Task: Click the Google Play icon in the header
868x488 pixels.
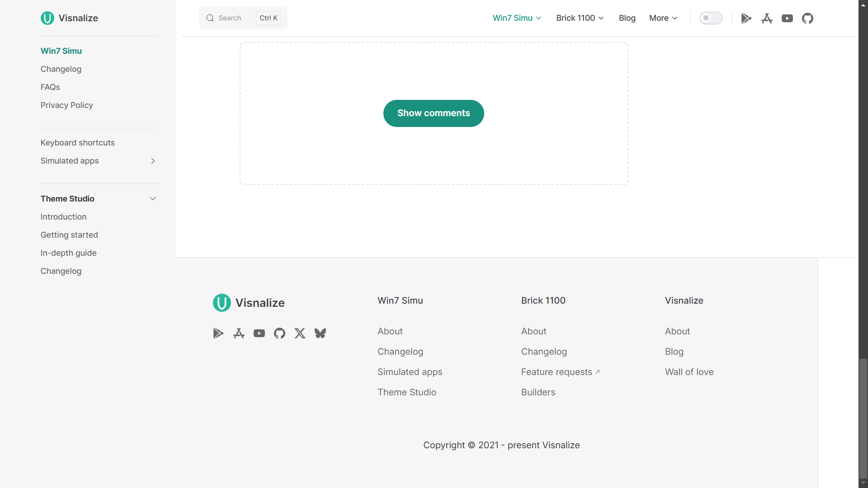Action: click(746, 18)
